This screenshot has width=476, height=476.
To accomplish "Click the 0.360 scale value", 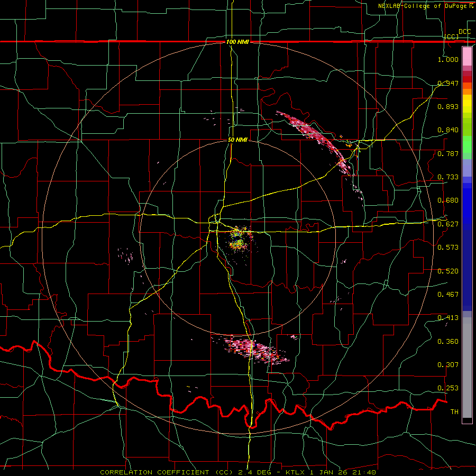I will click(x=448, y=342).
